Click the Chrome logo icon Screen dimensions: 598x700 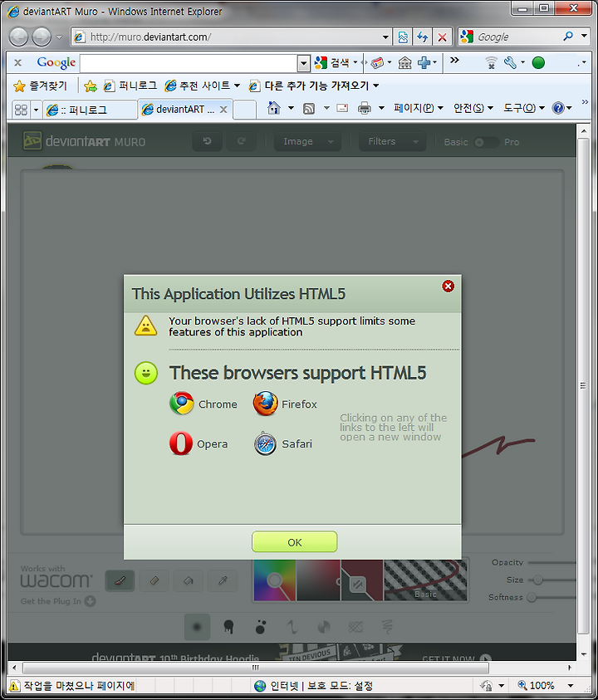pyautogui.click(x=181, y=403)
